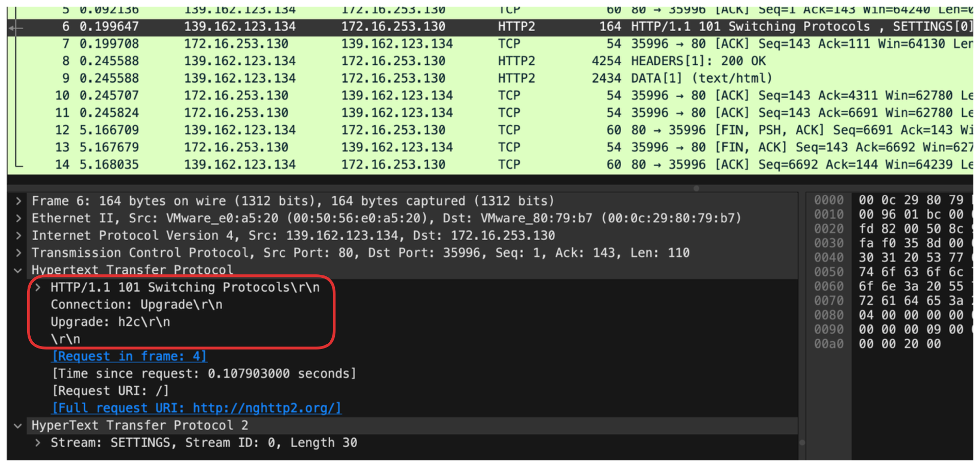The image size is (980, 467).
Task: Select the '[Request URI: /]' field
Action: 110,391
